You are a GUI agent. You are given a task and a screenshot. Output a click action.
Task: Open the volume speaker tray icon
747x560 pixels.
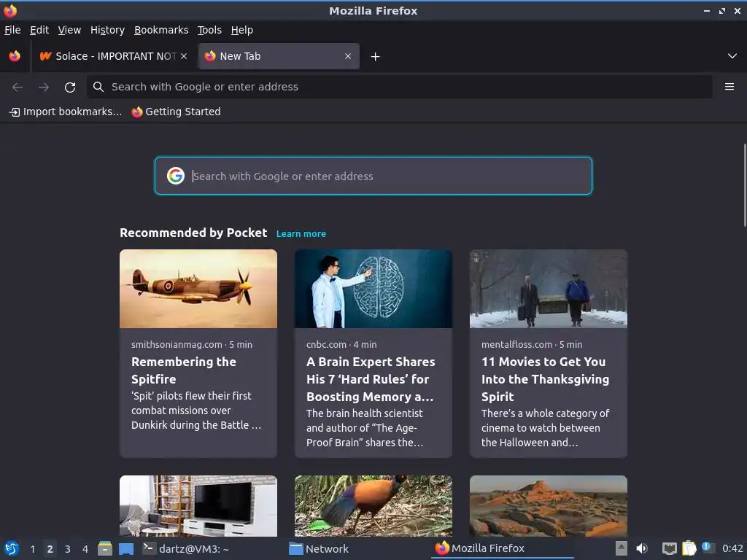642,548
